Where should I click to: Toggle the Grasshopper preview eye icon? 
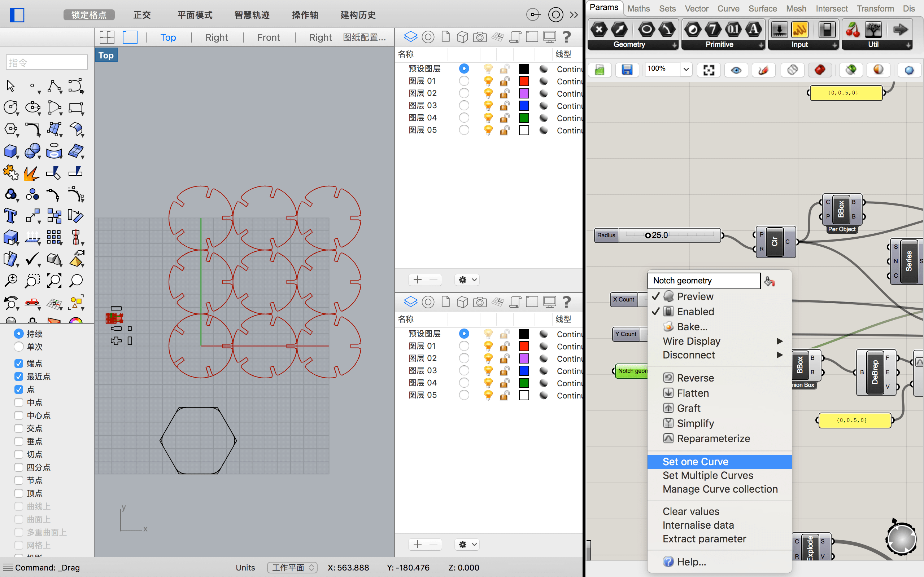[736, 70]
